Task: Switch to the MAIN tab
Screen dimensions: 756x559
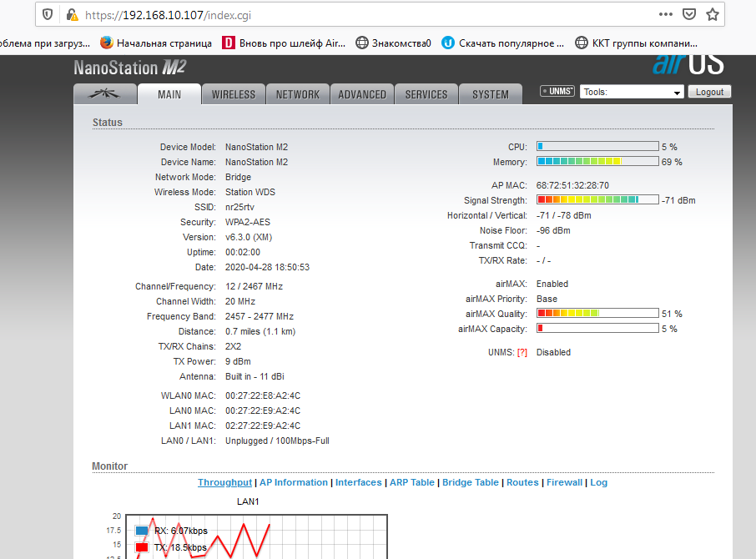Action: (x=169, y=94)
